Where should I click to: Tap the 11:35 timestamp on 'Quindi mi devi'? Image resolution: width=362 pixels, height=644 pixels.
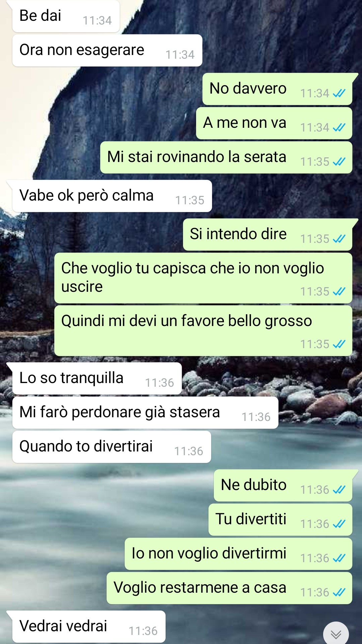click(x=315, y=344)
